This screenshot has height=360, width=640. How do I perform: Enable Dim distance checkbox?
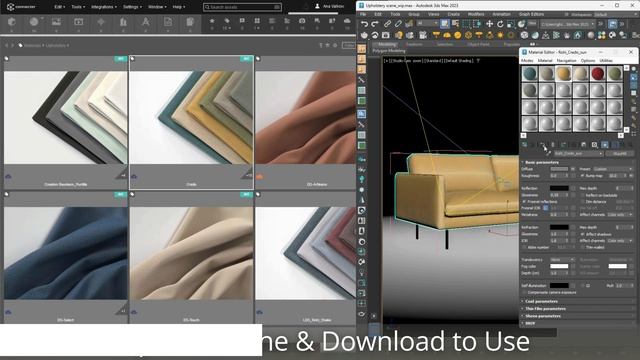[x=582, y=202]
